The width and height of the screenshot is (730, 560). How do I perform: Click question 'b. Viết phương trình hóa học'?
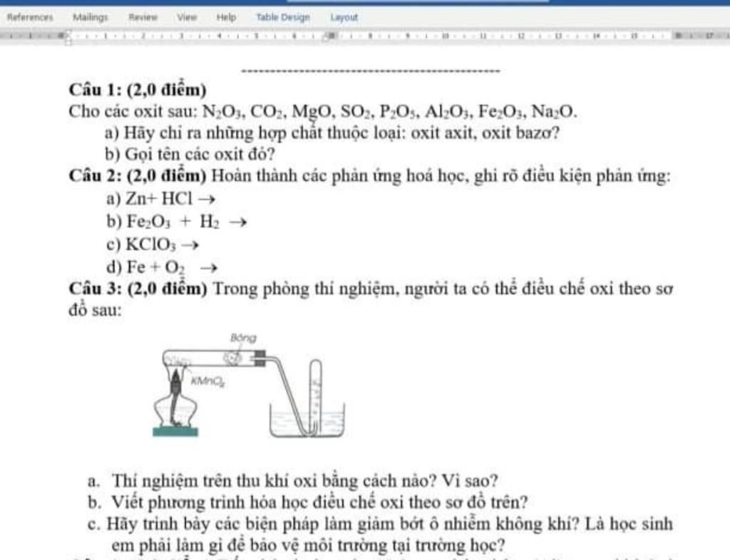pos(308,502)
